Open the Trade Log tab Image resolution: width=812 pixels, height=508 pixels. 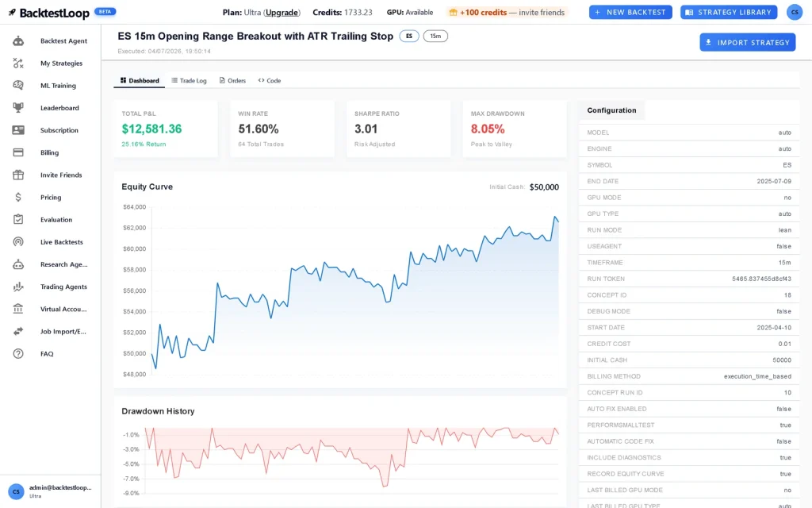(x=189, y=80)
